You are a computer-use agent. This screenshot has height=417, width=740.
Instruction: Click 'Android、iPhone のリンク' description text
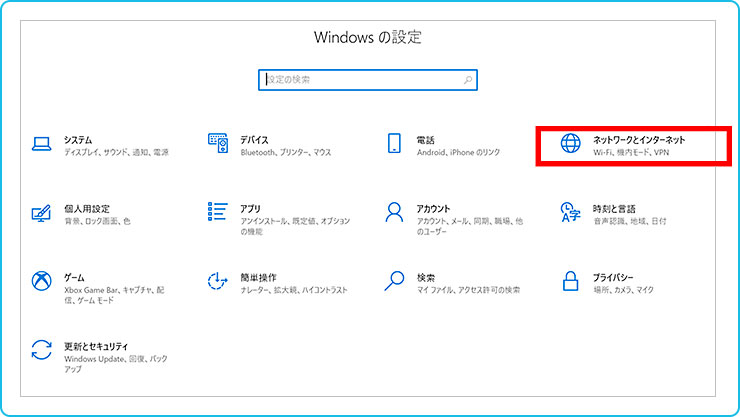(x=458, y=152)
